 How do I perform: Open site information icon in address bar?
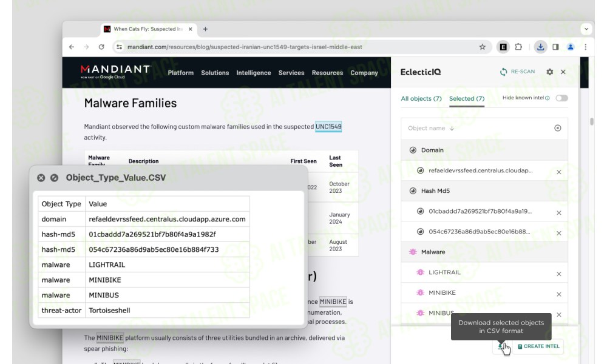[119, 47]
